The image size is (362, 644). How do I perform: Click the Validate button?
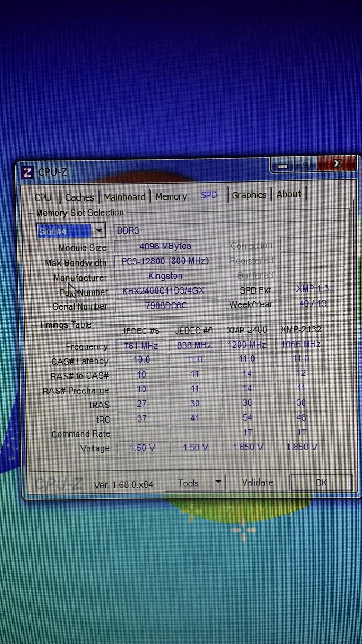[258, 483]
